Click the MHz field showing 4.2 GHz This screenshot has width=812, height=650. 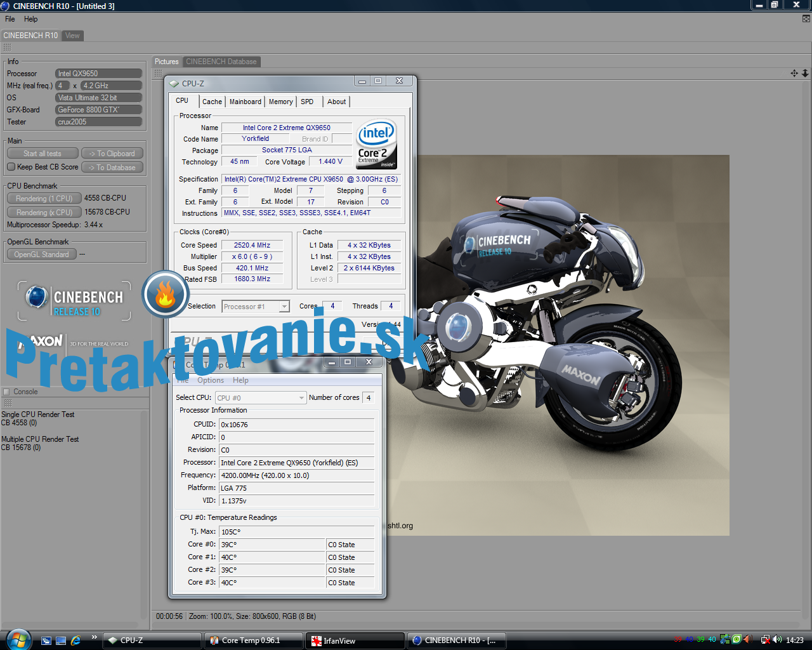(111, 86)
